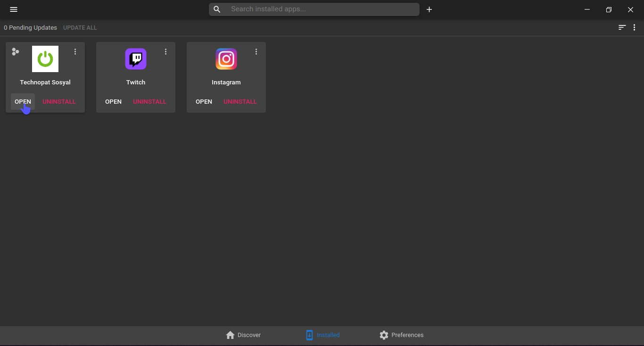644x346 pixels.
Task: Click the Instagram name label
Action: [226, 82]
